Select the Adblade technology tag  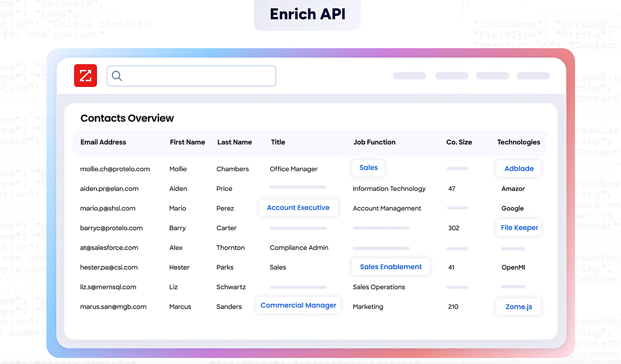(519, 168)
